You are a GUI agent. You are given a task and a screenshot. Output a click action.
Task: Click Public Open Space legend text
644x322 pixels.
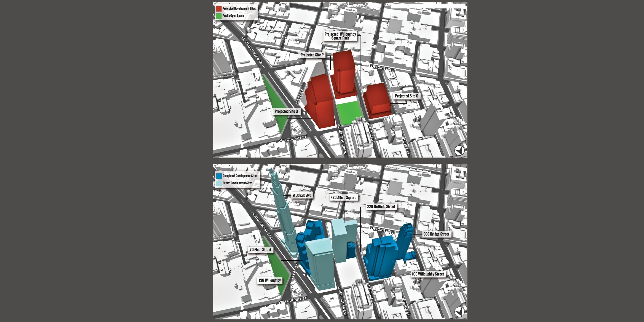click(233, 16)
